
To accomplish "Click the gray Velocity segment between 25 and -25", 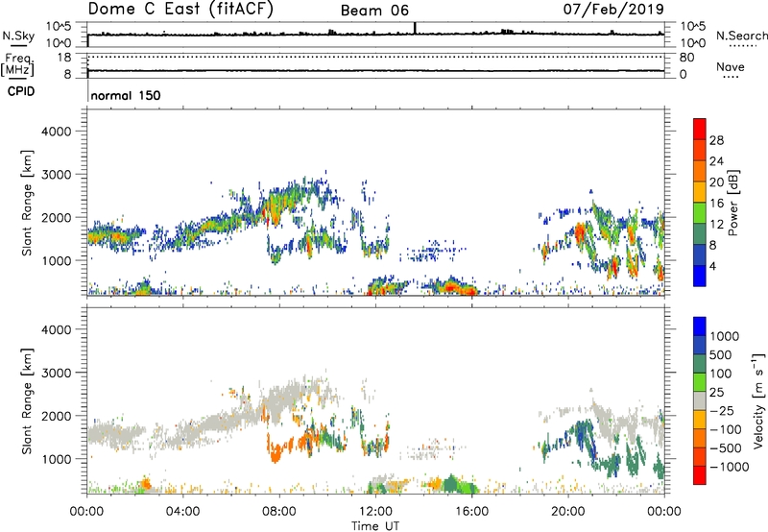I will pyautogui.click(x=700, y=400).
